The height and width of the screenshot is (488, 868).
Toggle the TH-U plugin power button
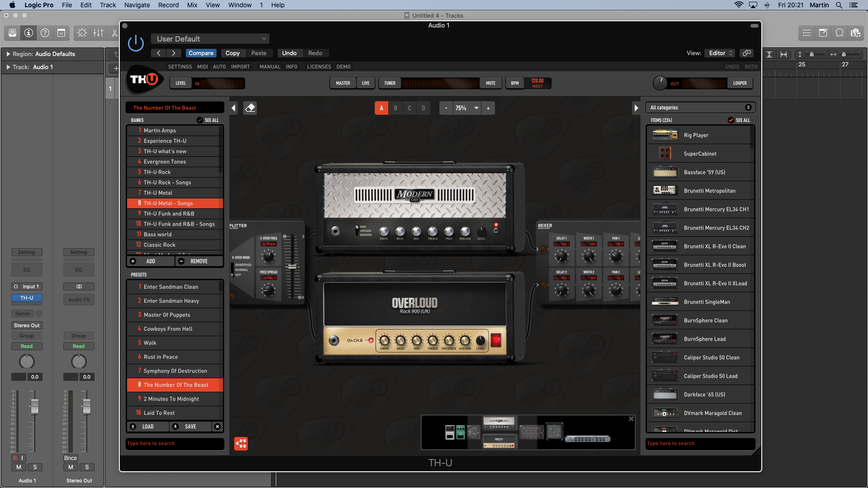pos(136,43)
